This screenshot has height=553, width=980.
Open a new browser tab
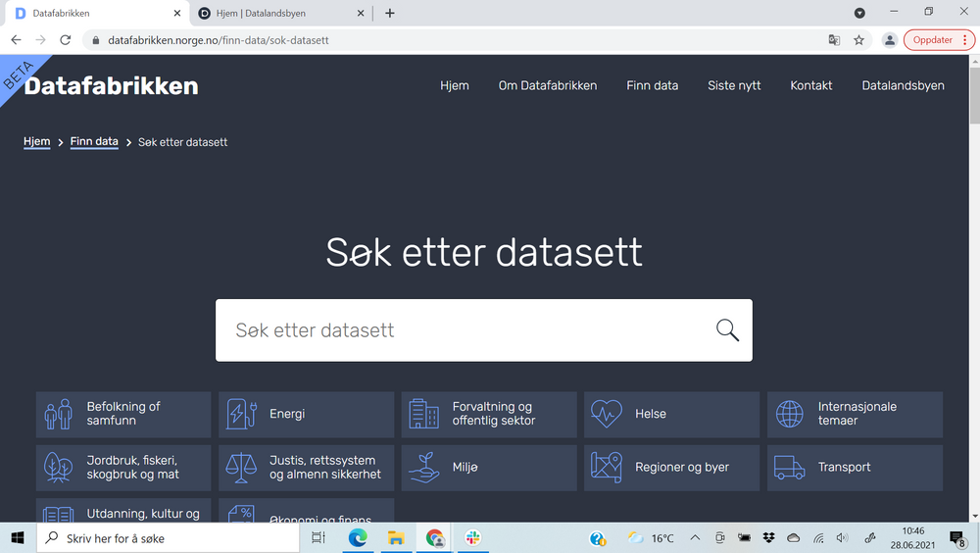tap(389, 13)
